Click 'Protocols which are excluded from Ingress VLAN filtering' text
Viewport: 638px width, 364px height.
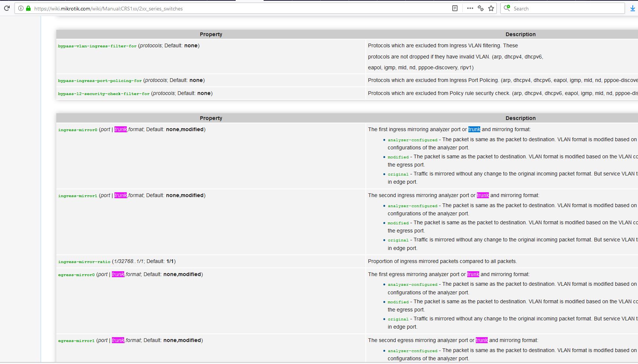click(443, 45)
